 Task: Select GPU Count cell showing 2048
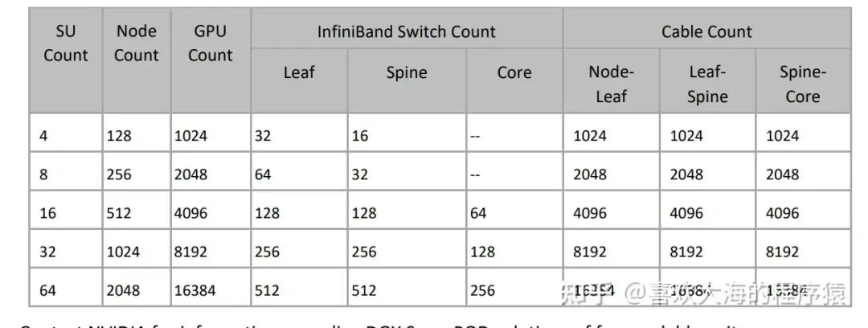[x=190, y=174]
